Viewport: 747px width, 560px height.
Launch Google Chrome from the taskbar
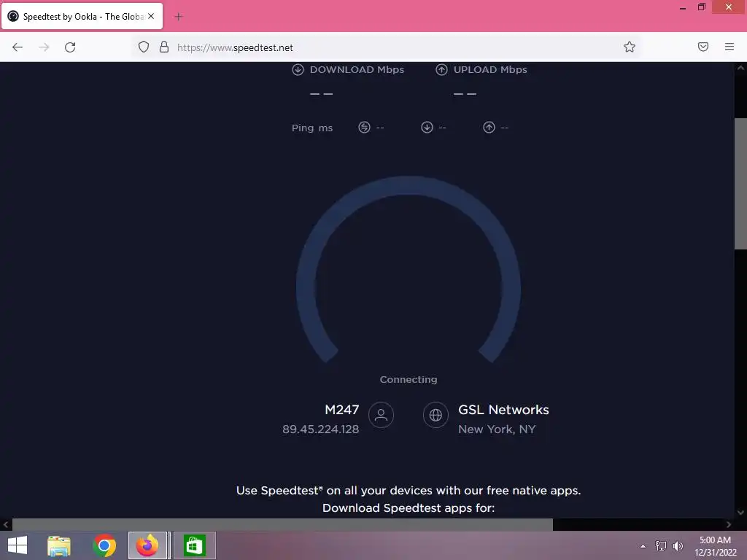[x=104, y=545]
